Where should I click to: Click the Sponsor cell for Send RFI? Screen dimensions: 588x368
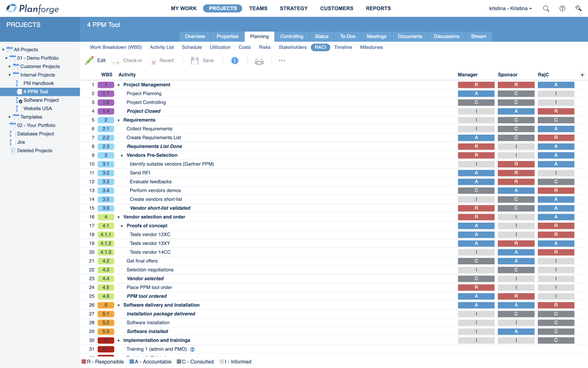point(516,173)
